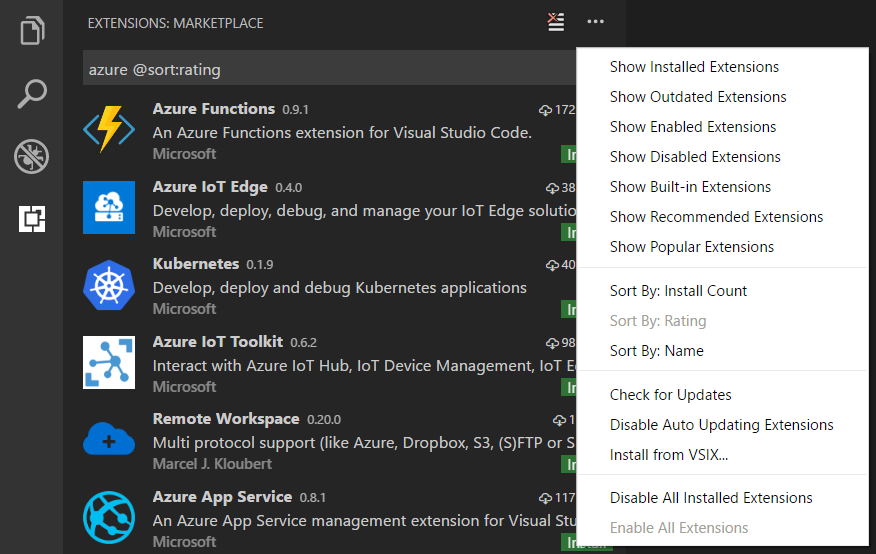Click the Azure Functions lightning icon

click(109, 129)
